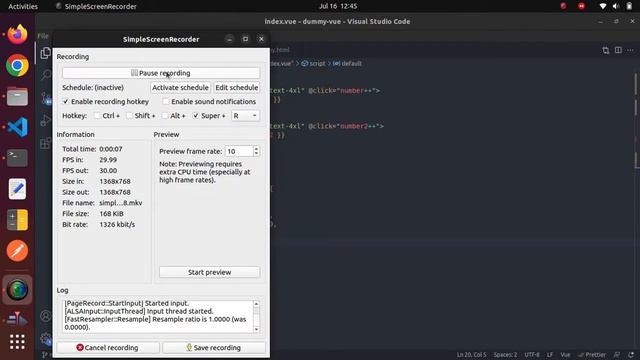Click the default breadcrumb in VS Code
This screenshot has width=640, height=360.
coord(347,64)
